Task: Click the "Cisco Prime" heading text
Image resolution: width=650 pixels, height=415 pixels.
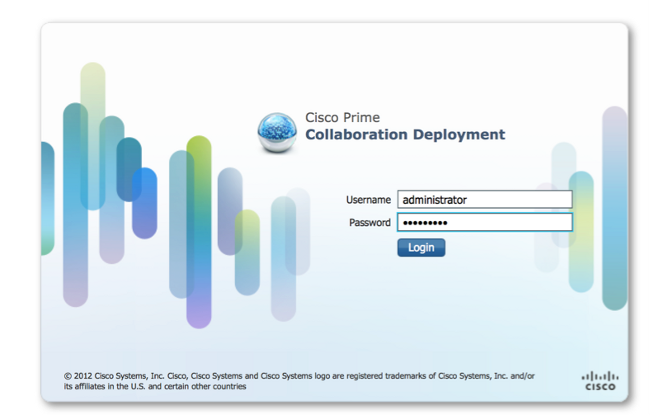Action: [342, 117]
